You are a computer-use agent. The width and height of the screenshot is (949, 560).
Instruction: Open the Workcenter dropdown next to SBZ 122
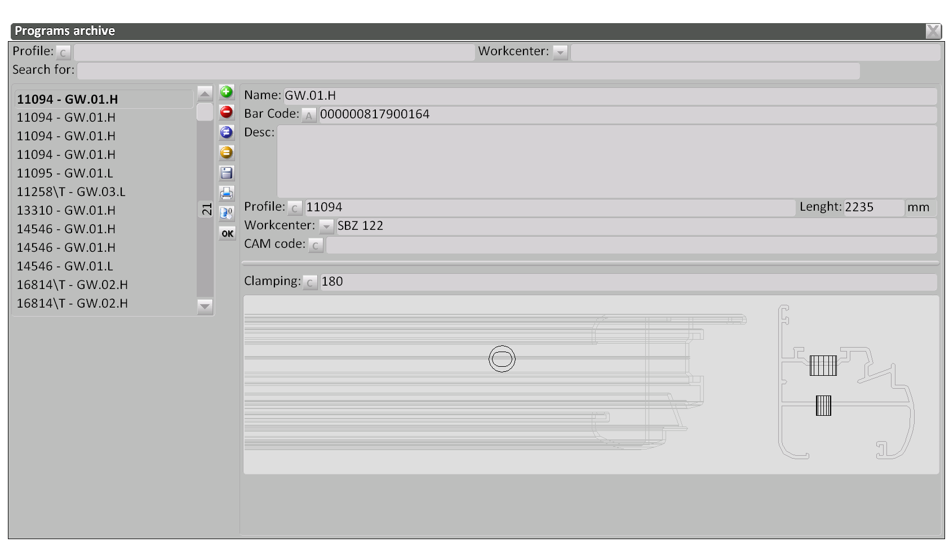pyautogui.click(x=326, y=226)
